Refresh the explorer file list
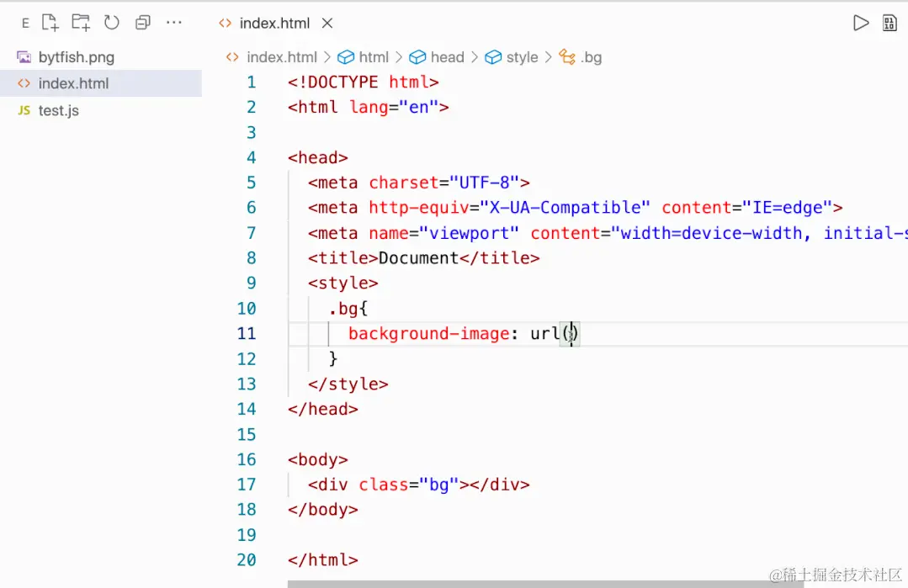Image resolution: width=908 pixels, height=588 pixels. pyautogui.click(x=111, y=23)
